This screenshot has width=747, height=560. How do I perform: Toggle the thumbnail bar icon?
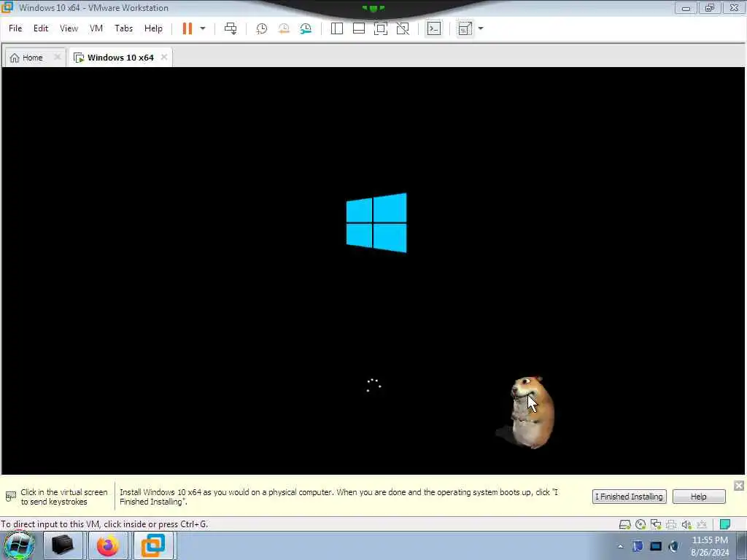[359, 28]
